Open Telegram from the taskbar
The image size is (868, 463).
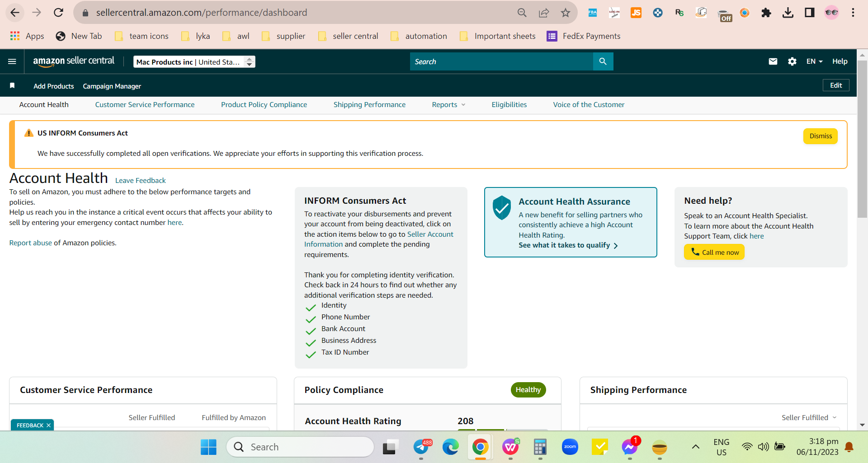point(421,447)
